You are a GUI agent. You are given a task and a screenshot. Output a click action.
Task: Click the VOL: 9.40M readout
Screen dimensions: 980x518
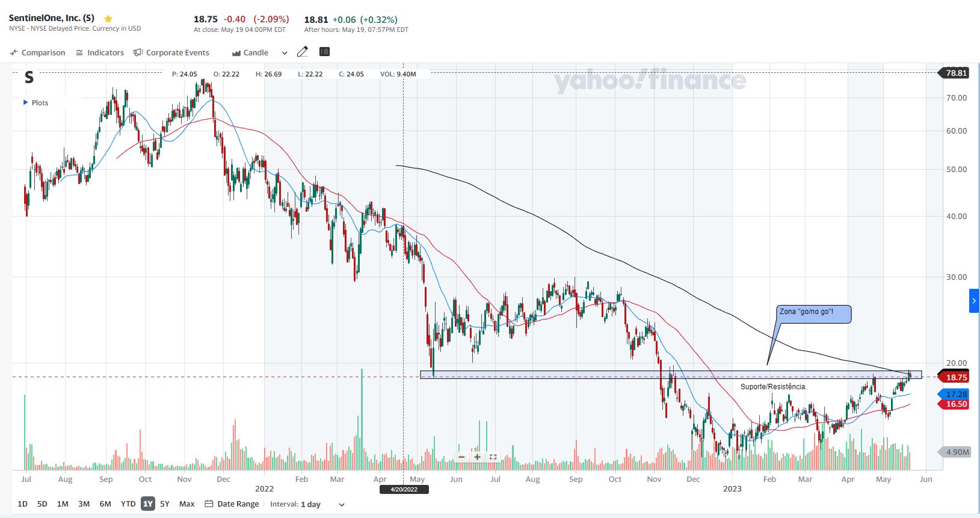pyautogui.click(x=398, y=74)
